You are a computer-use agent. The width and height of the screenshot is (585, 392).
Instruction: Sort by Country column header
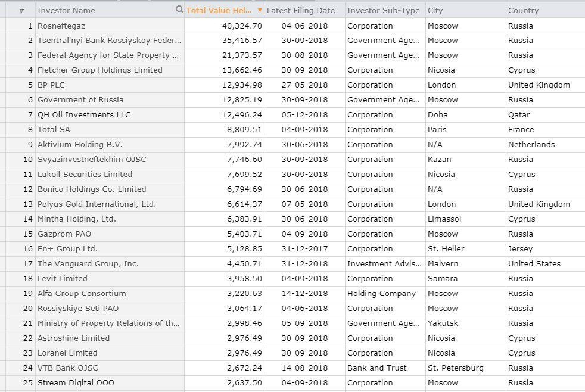(x=524, y=11)
